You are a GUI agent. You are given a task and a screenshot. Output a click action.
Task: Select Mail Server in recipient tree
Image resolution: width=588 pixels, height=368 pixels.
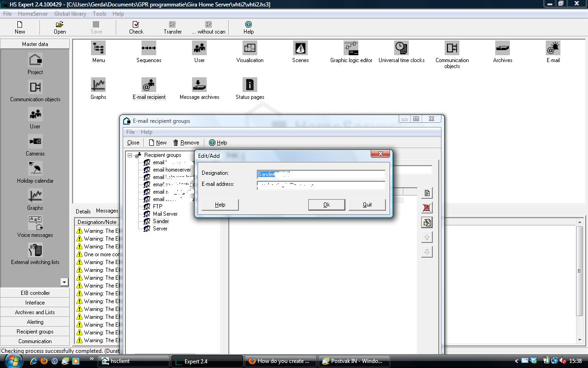[x=165, y=214]
